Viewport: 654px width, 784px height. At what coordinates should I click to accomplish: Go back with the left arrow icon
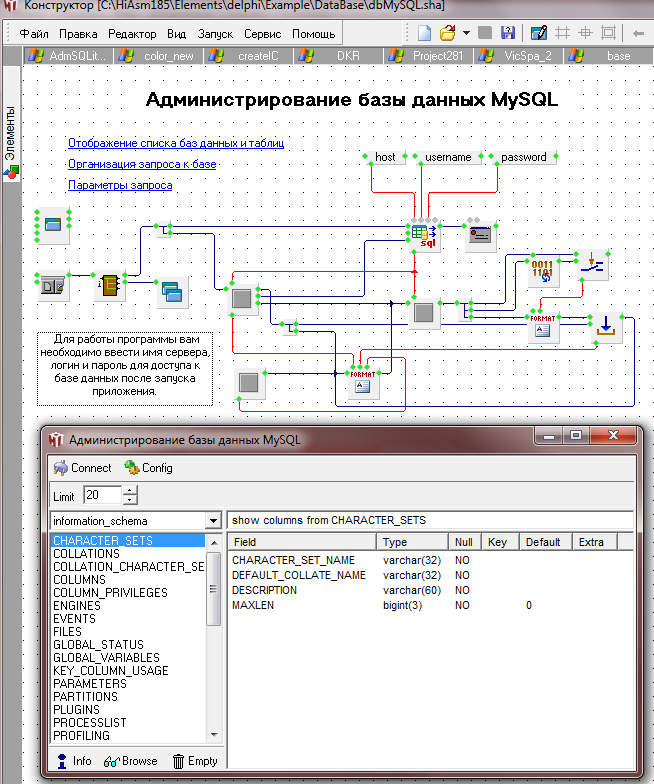[x=638, y=34]
